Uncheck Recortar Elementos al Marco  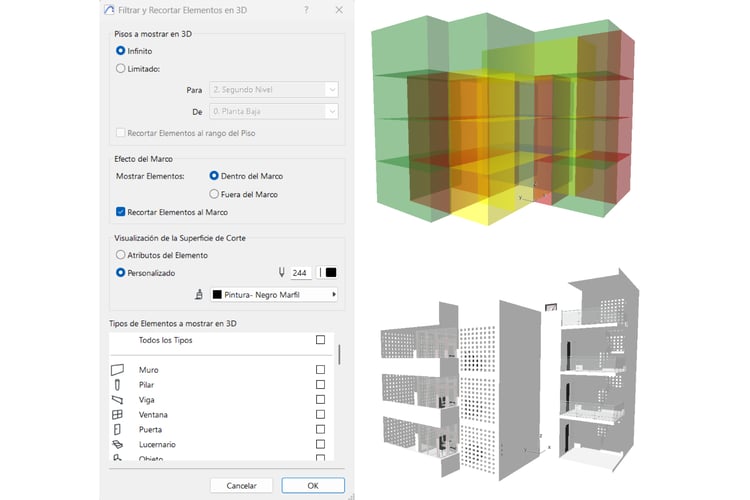121,211
